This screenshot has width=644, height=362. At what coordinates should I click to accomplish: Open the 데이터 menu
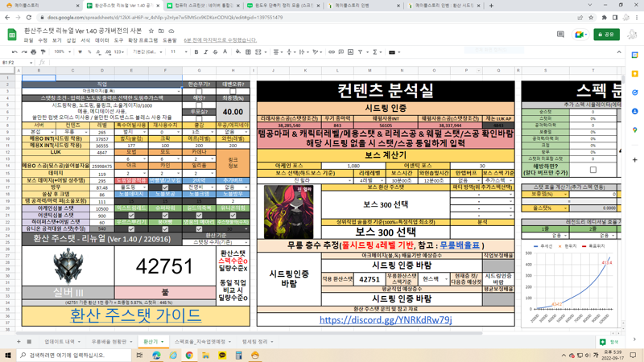[x=102, y=40]
